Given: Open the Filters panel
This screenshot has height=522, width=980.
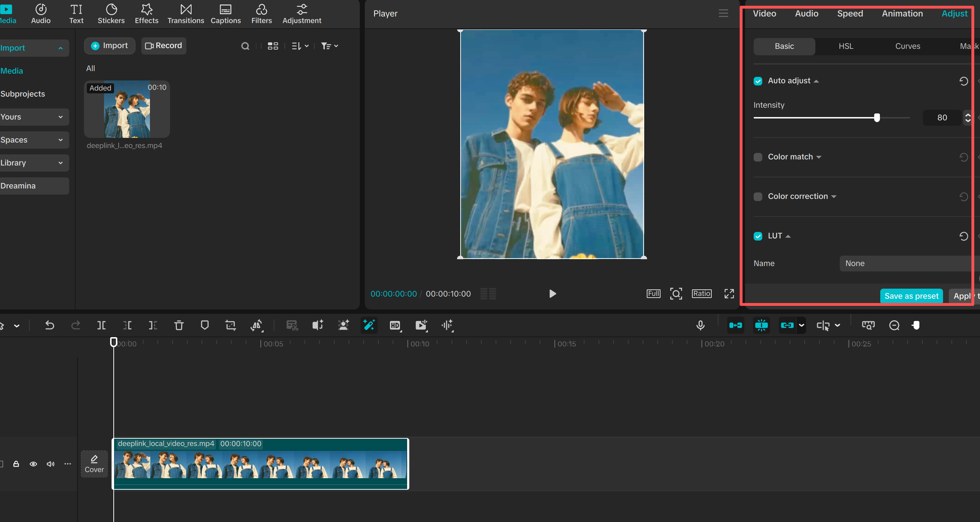Looking at the screenshot, I should tap(262, 14).
